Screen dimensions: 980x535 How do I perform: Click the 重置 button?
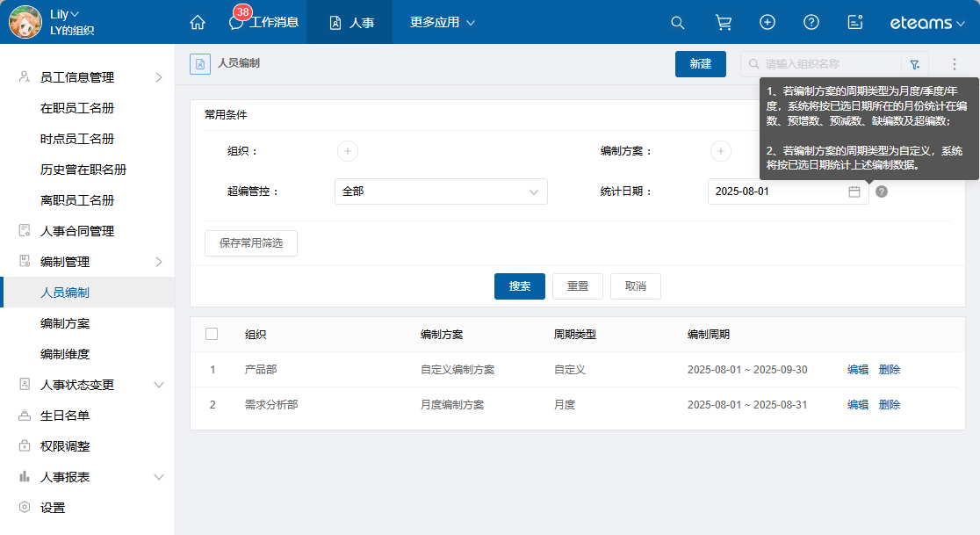[578, 286]
